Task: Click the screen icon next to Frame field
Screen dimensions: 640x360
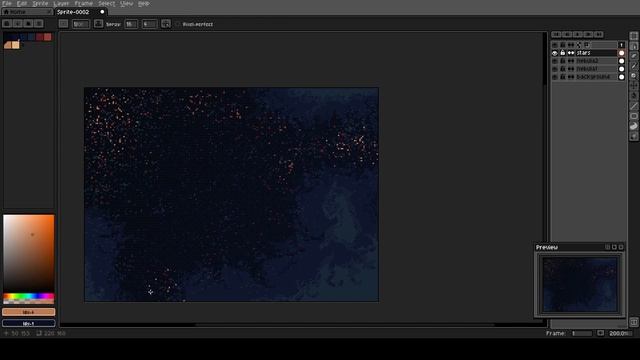Action: [600, 333]
